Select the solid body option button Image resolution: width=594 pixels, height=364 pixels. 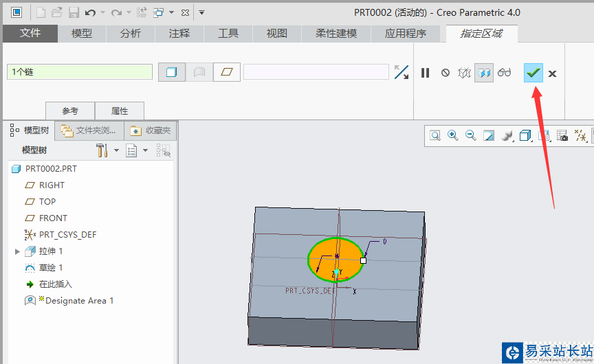pyautogui.click(x=172, y=72)
